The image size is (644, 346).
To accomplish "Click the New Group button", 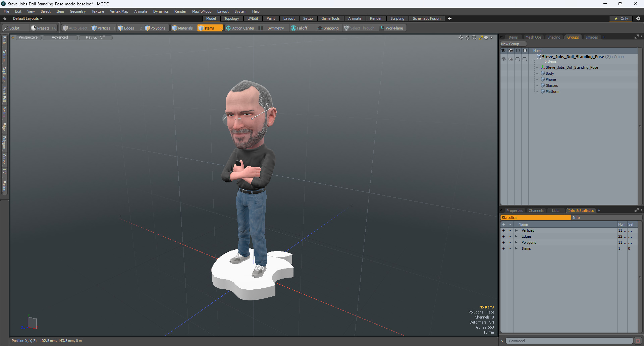I will click(513, 44).
